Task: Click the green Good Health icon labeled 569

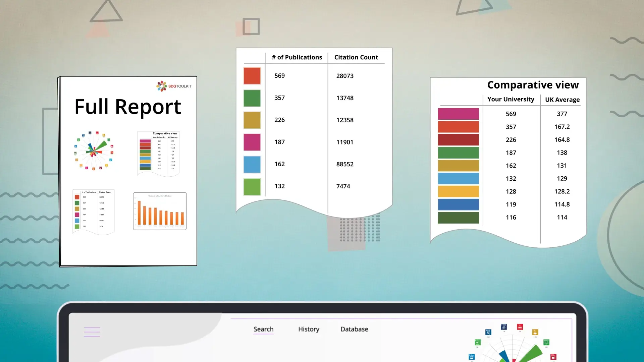Action: tap(546, 342)
